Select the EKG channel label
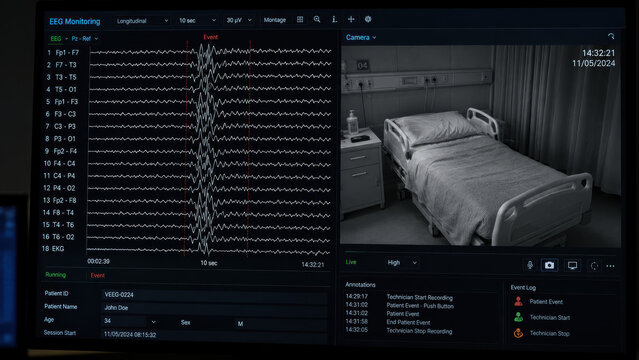This screenshot has width=639, height=360. click(x=57, y=249)
